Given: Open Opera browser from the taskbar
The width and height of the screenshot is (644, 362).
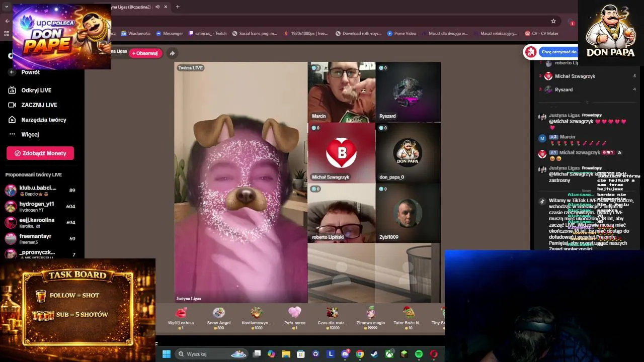Looking at the screenshot, I should pos(434,354).
